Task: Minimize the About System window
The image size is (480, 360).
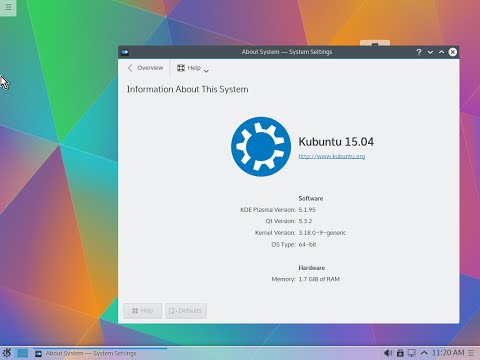Action: click(x=430, y=52)
